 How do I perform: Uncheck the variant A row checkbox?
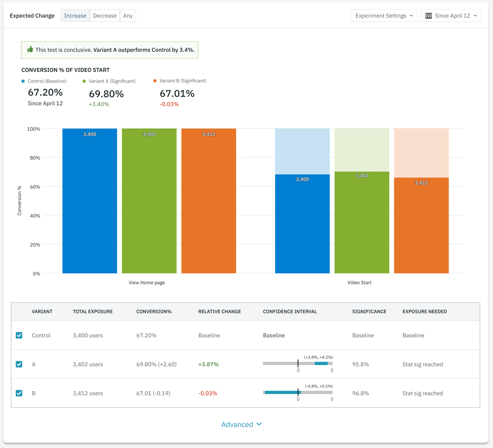(x=19, y=364)
